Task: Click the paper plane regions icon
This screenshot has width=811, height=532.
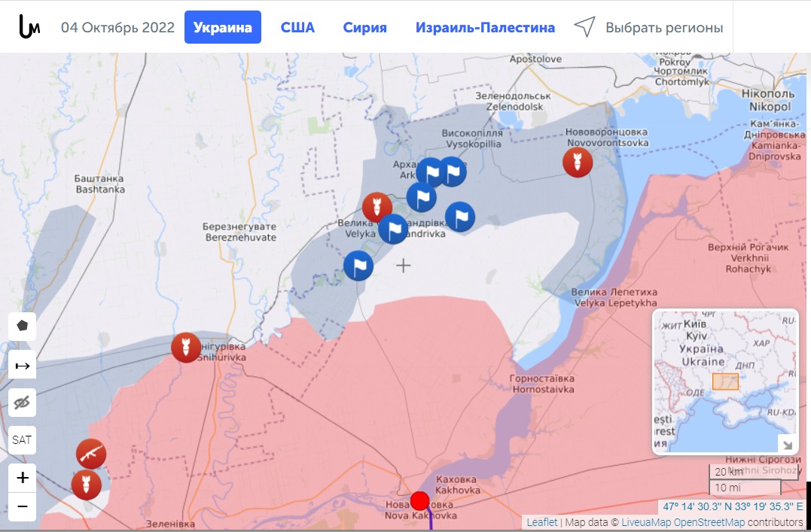Action: 584,27
